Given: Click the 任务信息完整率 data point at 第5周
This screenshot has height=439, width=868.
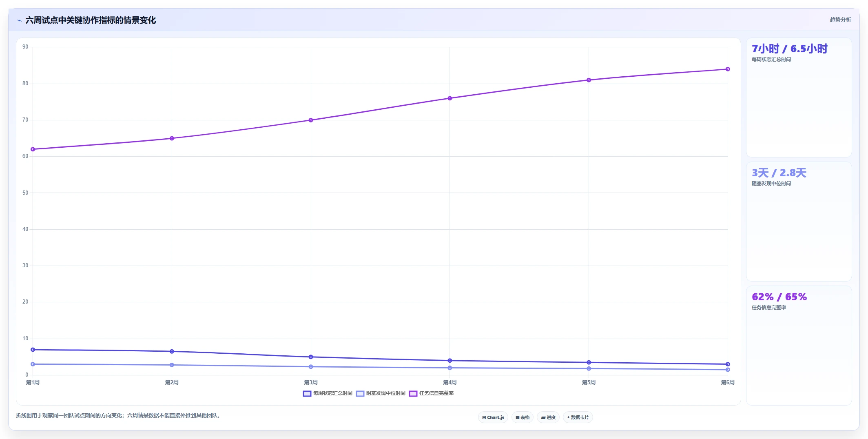Looking at the screenshot, I should 589,80.
